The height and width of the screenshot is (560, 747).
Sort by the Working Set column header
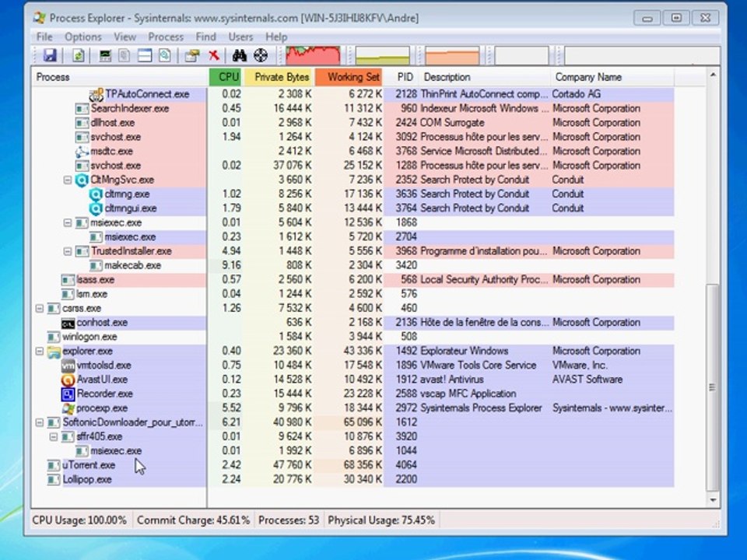coord(349,77)
